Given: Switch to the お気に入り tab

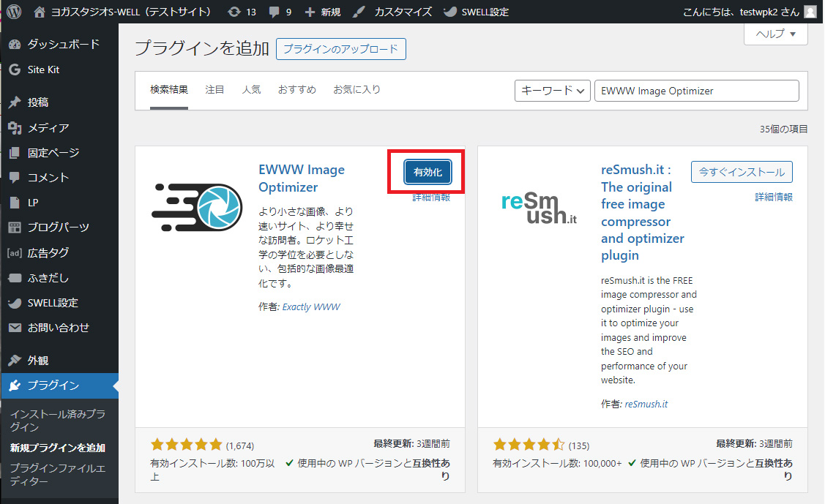Looking at the screenshot, I should [x=356, y=90].
